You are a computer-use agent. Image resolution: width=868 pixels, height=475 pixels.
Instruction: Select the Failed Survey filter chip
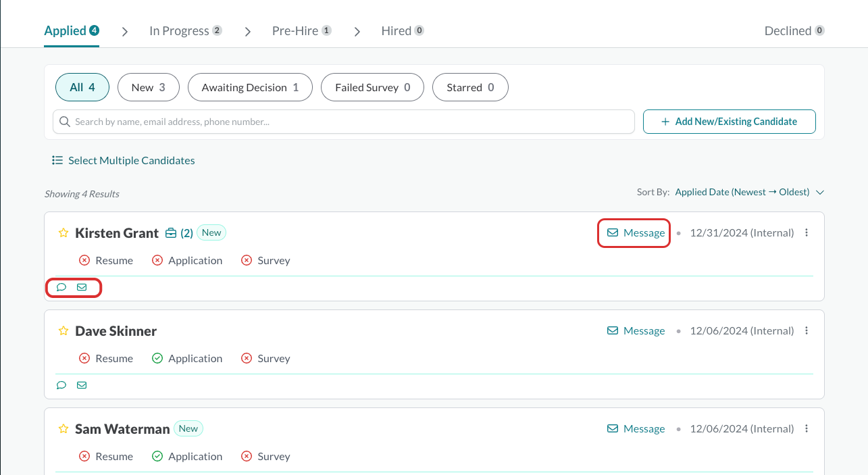(373, 87)
